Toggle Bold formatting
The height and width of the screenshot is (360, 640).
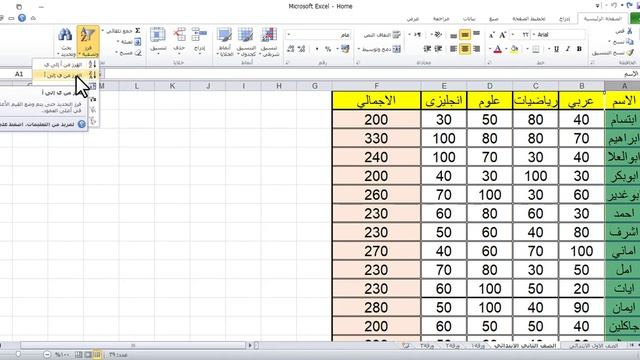coord(579,49)
